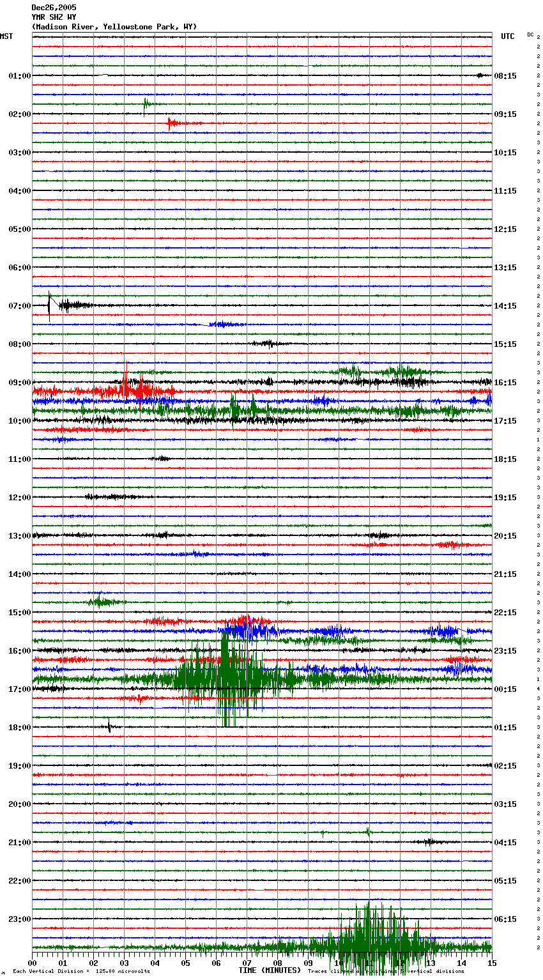Select the 06:00 MST time label

[20, 268]
